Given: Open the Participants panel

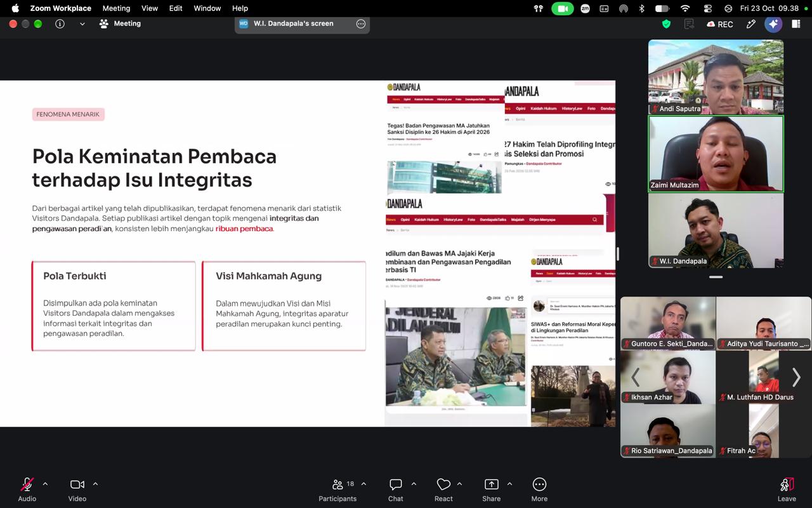Looking at the screenshot, I should [x=337, y=489].
